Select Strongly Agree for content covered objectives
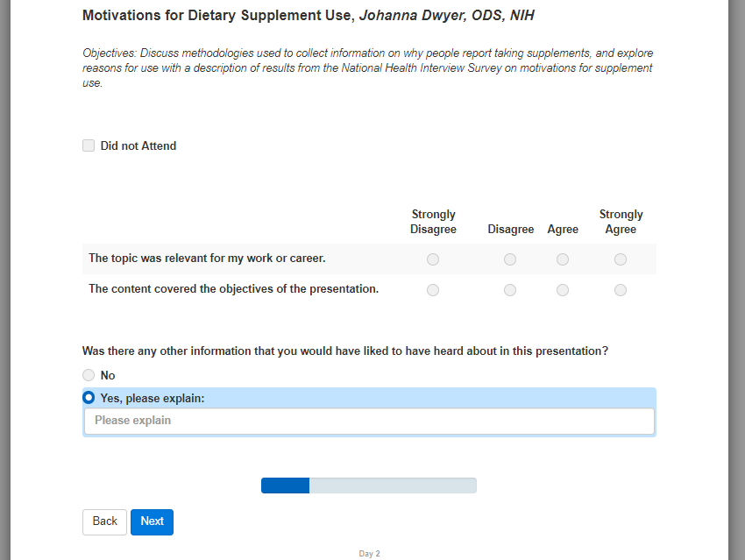 (x=621, y=290)
